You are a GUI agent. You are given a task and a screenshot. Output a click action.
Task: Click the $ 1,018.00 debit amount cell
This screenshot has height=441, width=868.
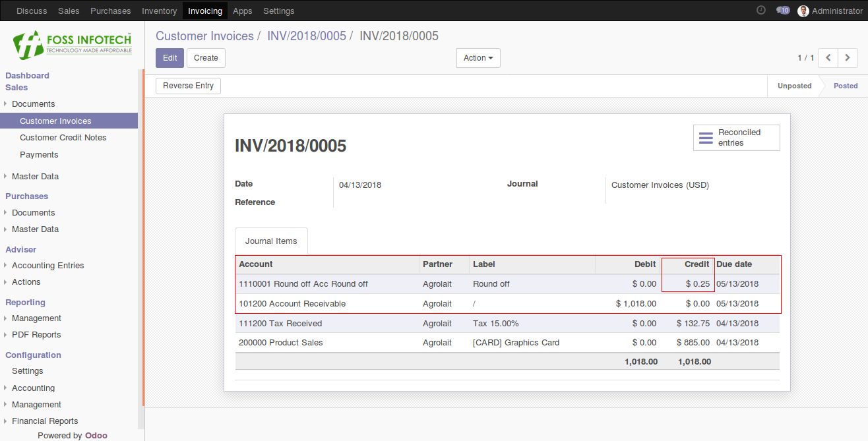click(x=636, y=304)
